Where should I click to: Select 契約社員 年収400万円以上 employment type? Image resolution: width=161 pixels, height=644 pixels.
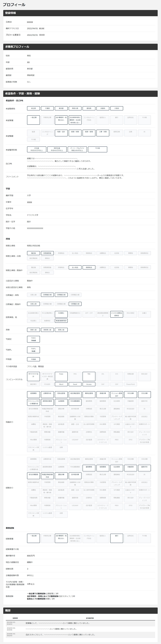coord(57,150)
